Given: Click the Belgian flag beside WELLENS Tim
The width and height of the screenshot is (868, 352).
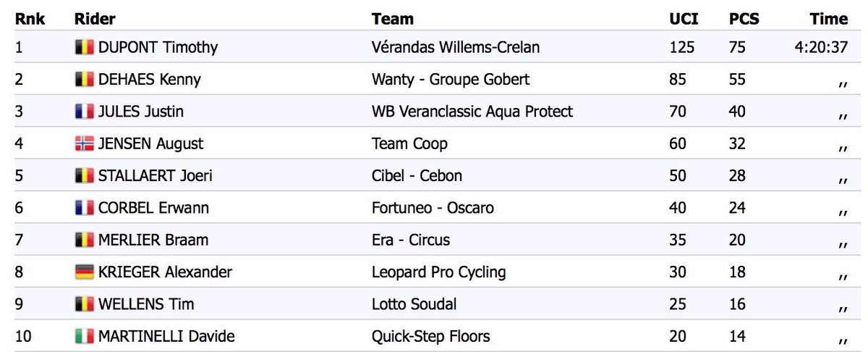Looking at the screenshot, I should coord(85,304).
